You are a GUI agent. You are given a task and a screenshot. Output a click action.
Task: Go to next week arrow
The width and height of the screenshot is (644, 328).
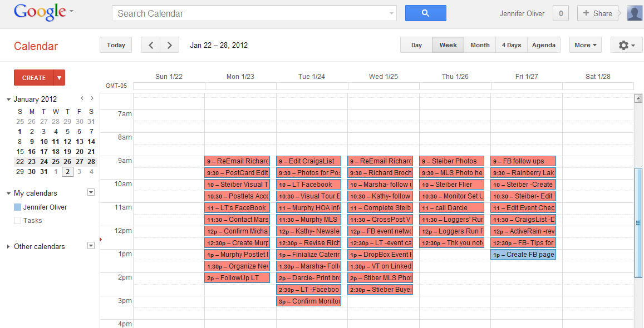[170, 46]
